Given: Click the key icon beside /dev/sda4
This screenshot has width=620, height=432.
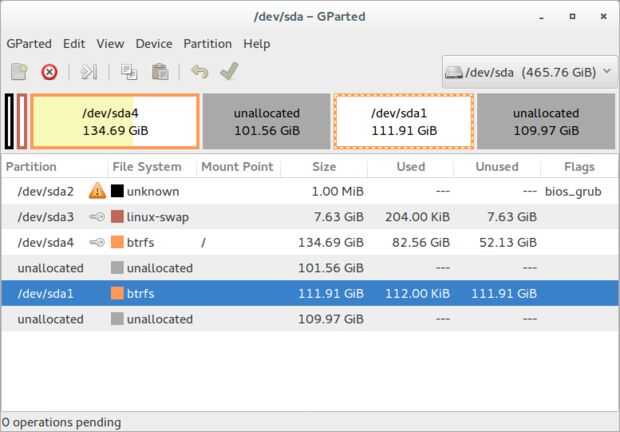Looking at the screenshot, I should [x=97, y=242].
